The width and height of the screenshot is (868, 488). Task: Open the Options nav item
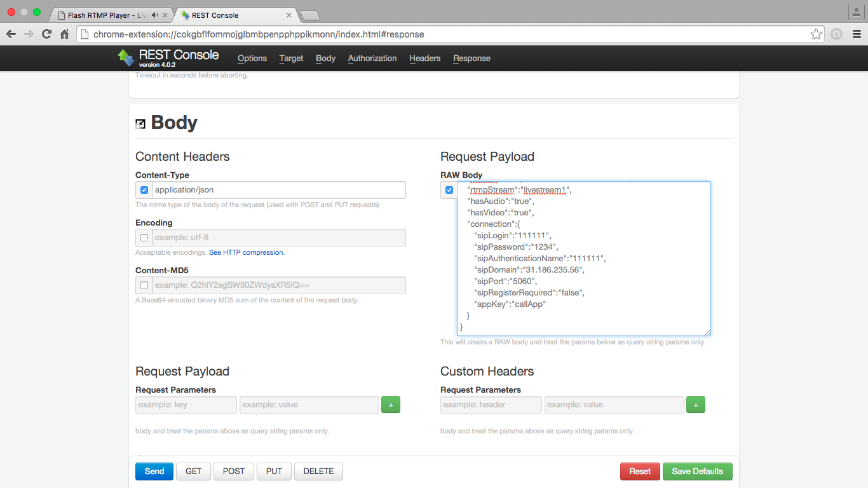[x=252, y=58]
